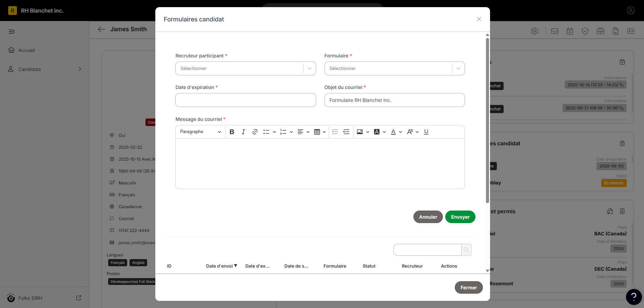
Task: Open font size tool
Action: [x=410, y=132]
